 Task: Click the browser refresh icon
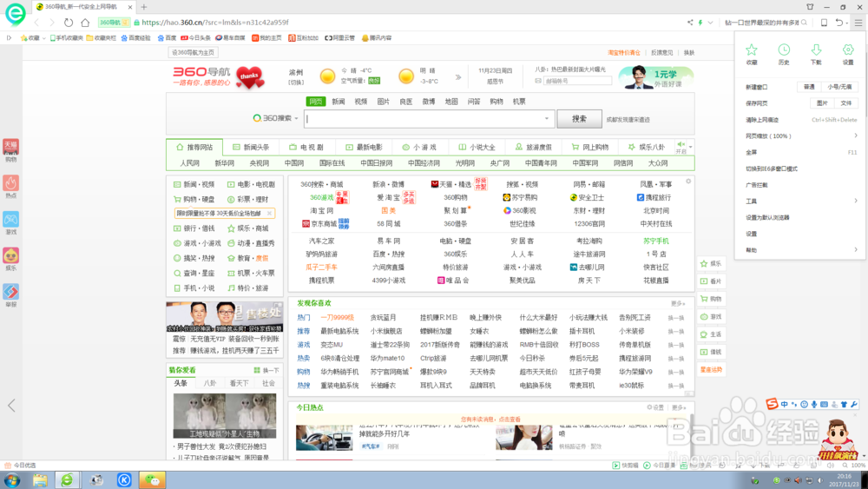point(68,23)
